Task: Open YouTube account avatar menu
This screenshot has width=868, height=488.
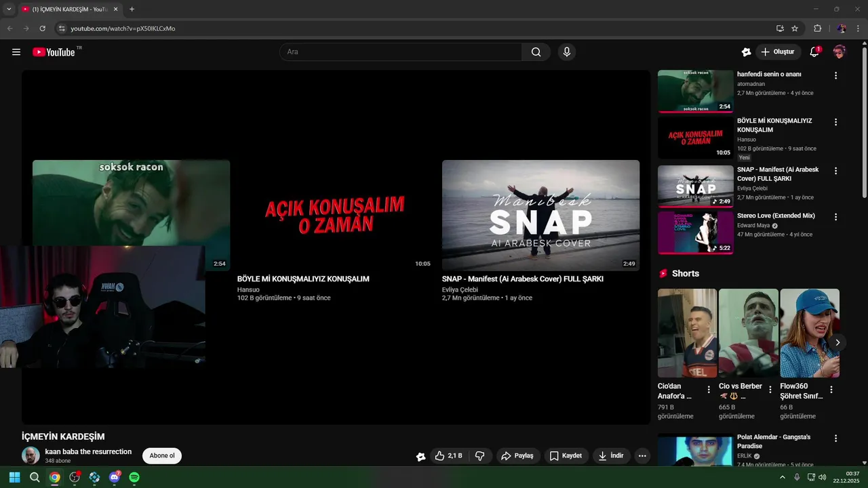Action: pos(840,52)
